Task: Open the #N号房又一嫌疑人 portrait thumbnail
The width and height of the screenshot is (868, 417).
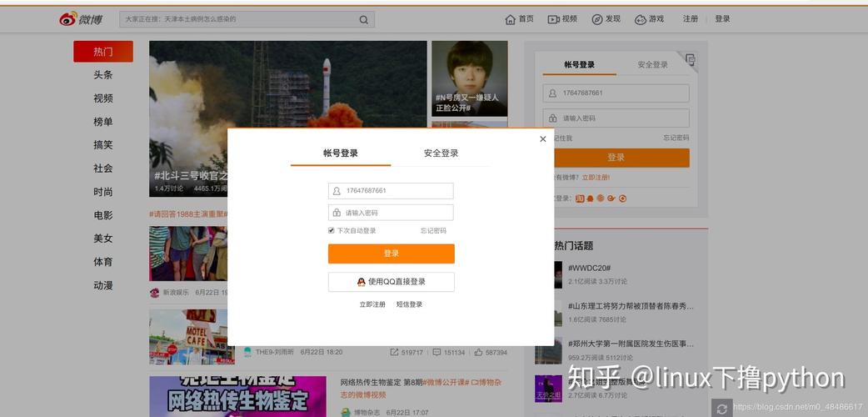Action: point(470,78)
